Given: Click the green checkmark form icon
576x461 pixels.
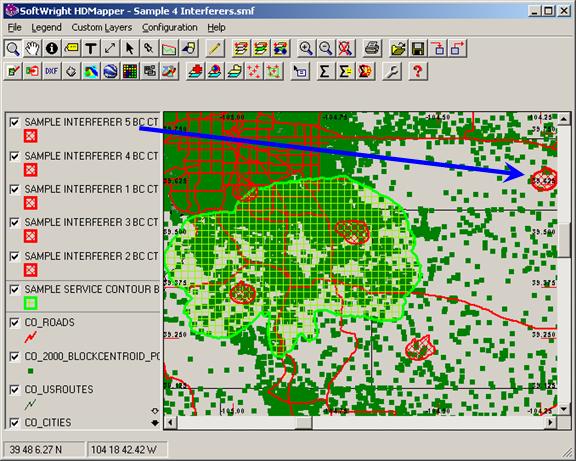Looking at the screenshot, I should point(13,71).
